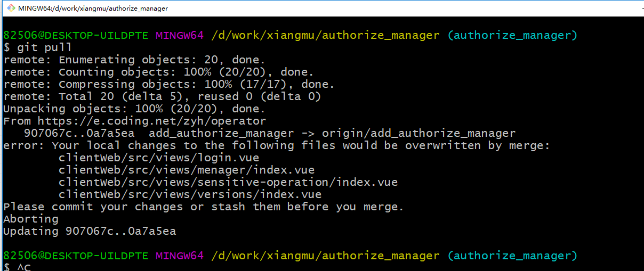Click the second prompt's '(authorize_manager)' branch label
The image size is (644, 271).
pos(512,256)
